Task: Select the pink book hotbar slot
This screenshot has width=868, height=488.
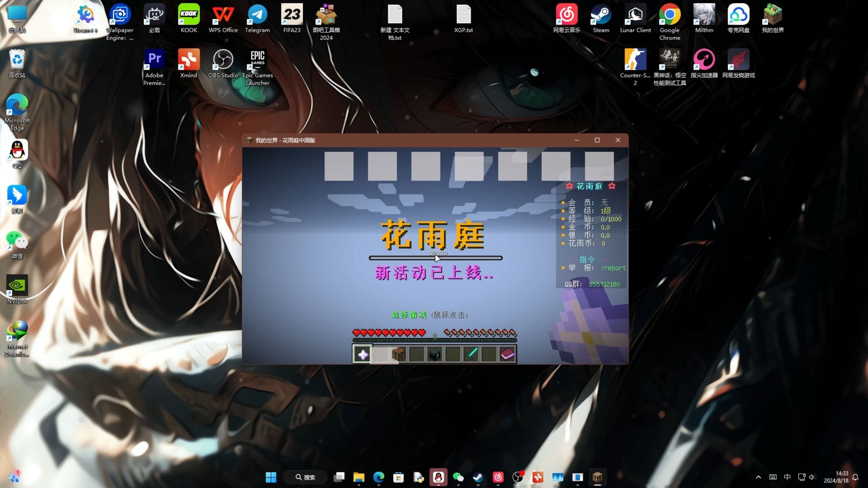Action: (507, 354)
